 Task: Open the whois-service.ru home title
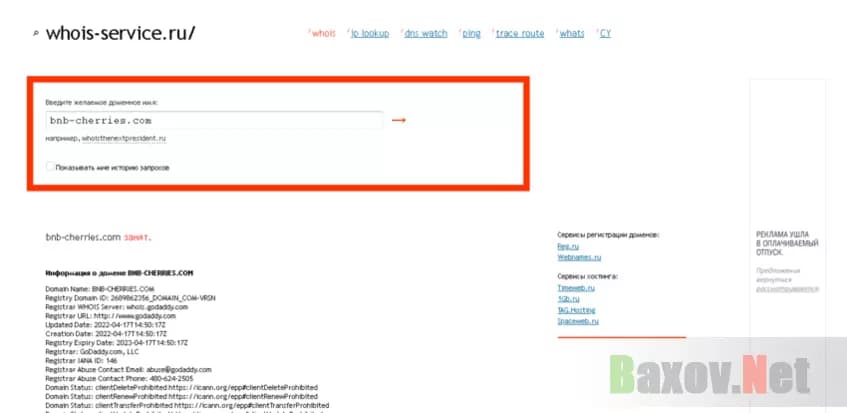coord(121,33)
